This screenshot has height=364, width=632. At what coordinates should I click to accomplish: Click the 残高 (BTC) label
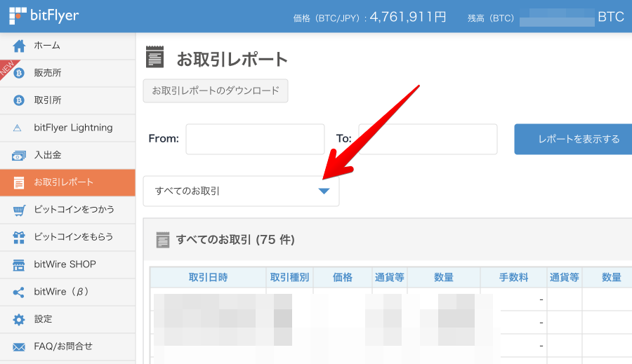tap(491, 18)
